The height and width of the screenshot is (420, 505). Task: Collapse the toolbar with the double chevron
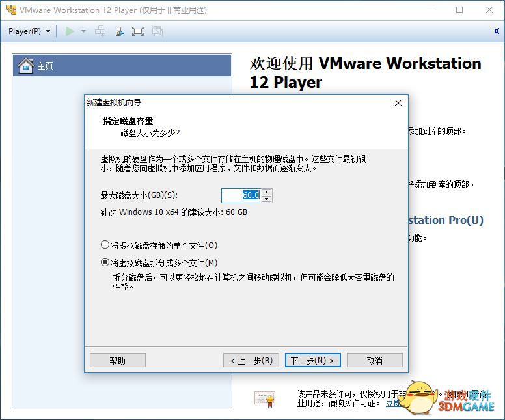497,31
